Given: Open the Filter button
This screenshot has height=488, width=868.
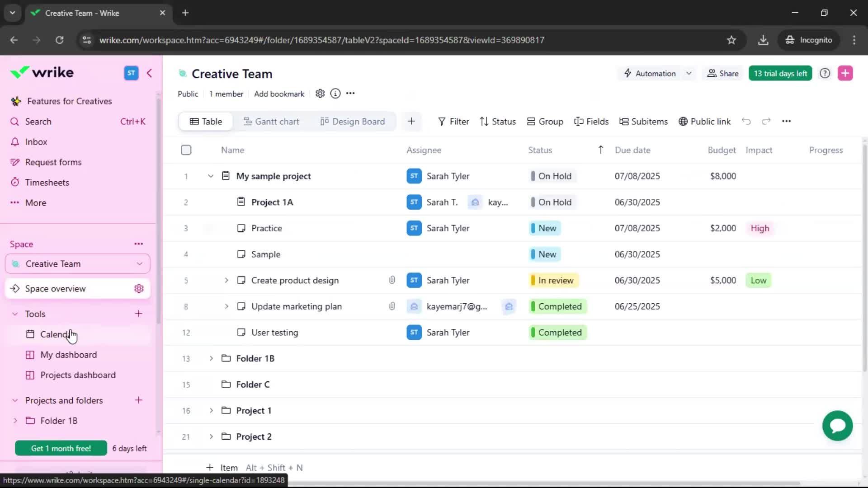Looking at the screenshot, I should click(453, 121).
